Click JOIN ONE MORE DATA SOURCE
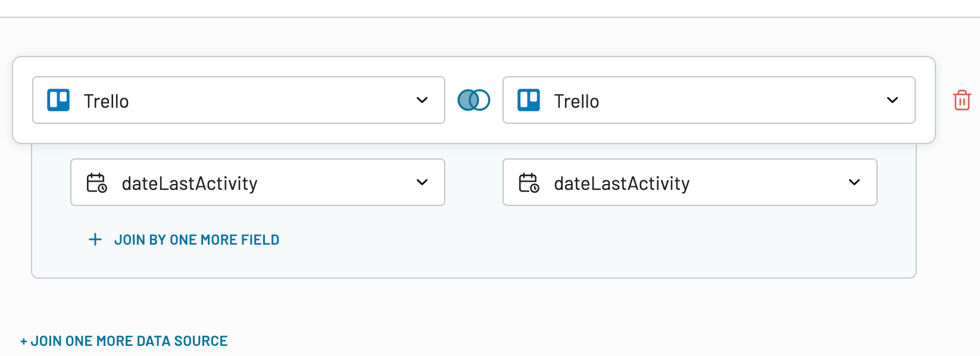980x356 pixels. coord(127,341)
